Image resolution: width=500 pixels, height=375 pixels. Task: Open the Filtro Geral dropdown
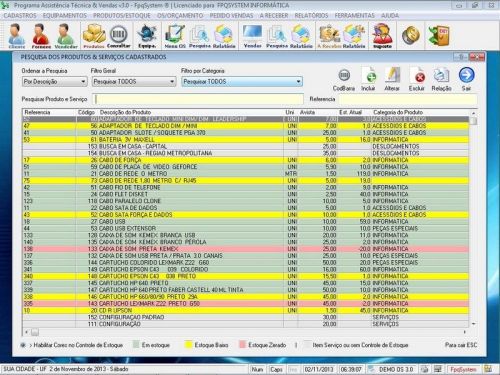pos(134,81)
